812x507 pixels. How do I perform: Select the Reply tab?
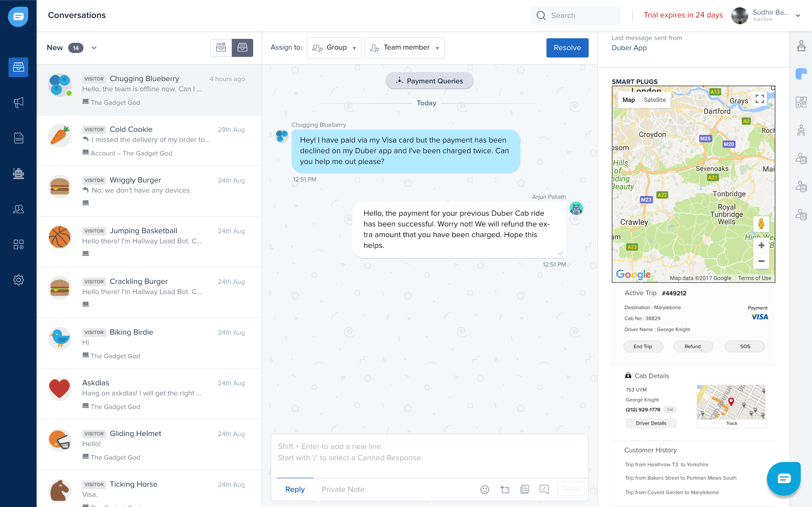295,489
